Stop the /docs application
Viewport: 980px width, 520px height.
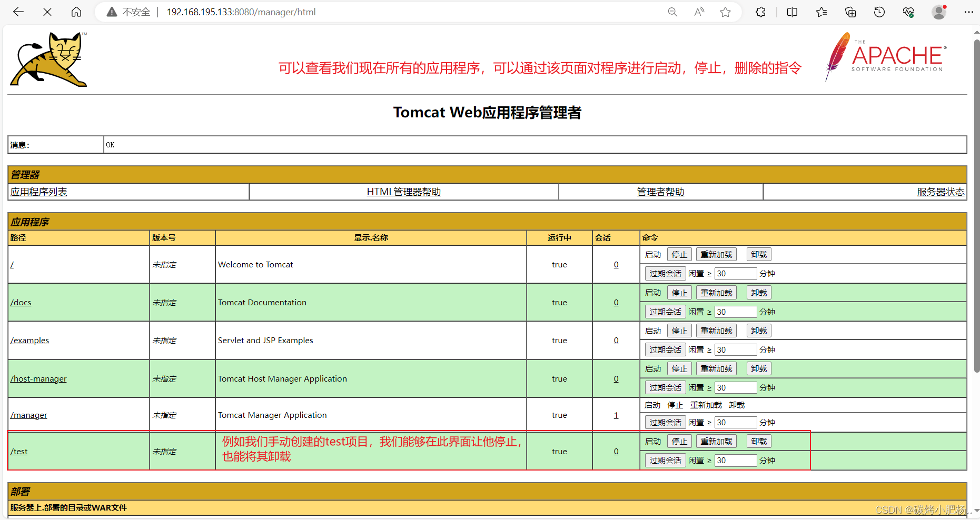[x=679, y=293]
